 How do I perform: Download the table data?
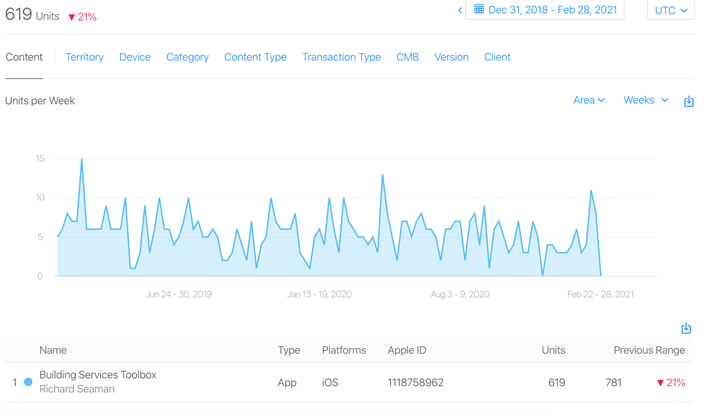[686, 328]
